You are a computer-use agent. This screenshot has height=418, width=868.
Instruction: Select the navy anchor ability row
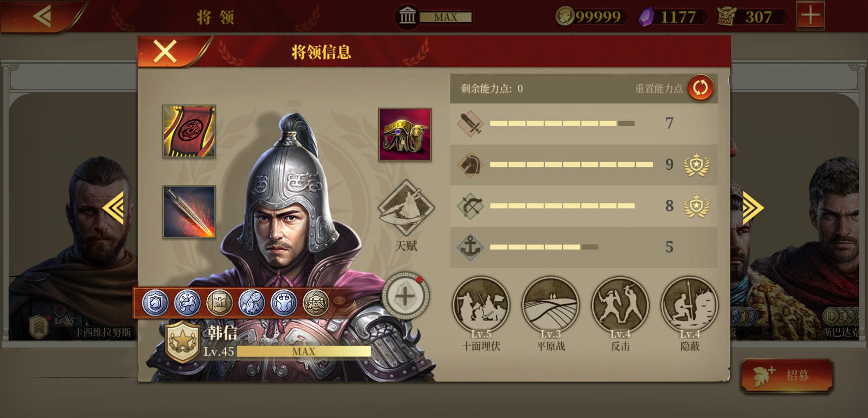[584, 247]
